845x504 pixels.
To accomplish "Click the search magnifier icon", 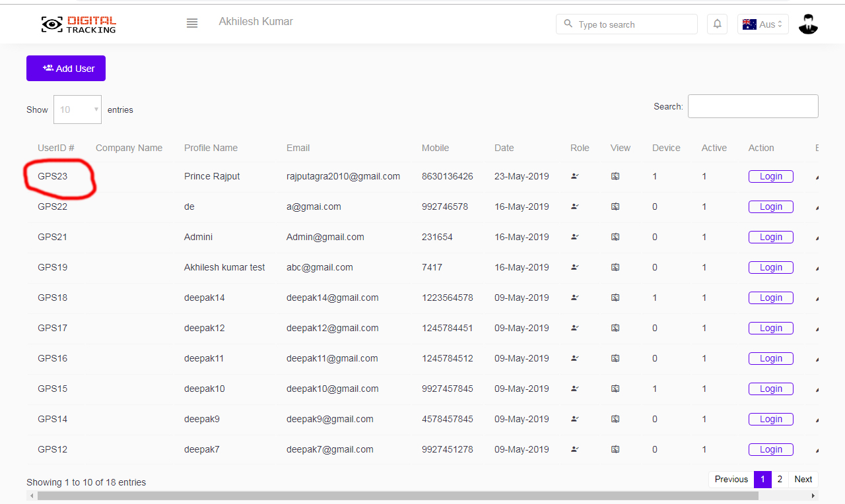I will pos(568,24).
